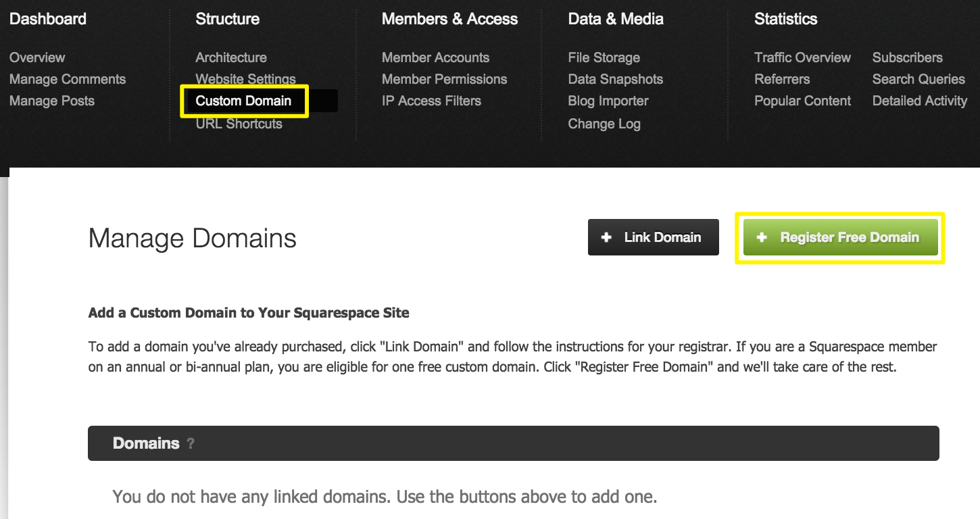Open URL Shortcuts page
The image size is (980, 519).
coord(239,124)
